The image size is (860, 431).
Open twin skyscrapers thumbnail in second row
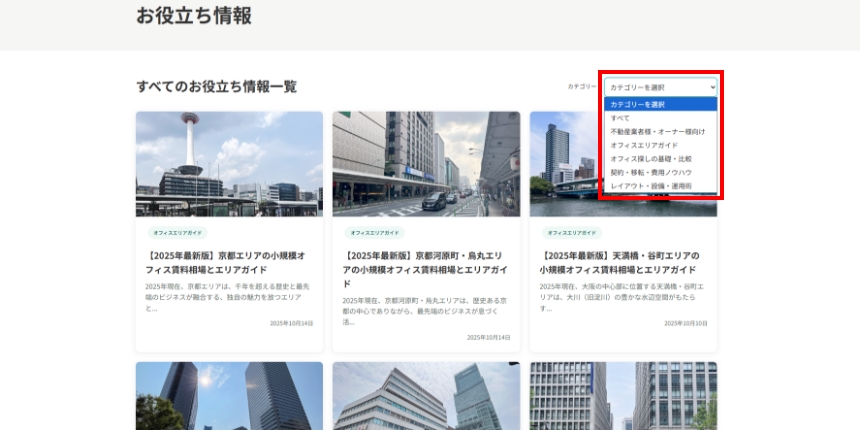229,397
